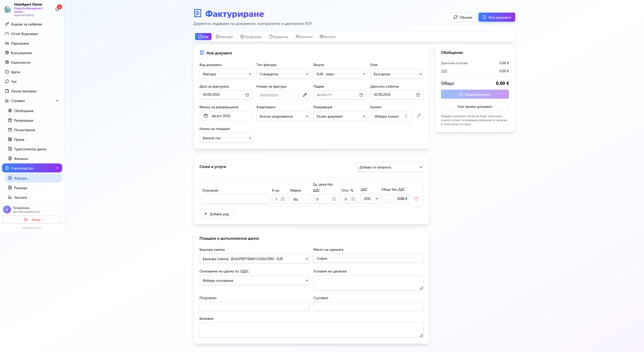The height and width of the screenshot is (352, 644).
Task: Open the Език dropdown
Action: (397, 74)
